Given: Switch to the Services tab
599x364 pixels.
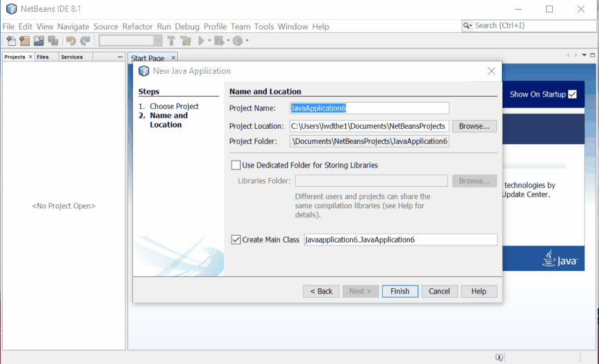Looking at the screenshot, I should tap(72, 57).
